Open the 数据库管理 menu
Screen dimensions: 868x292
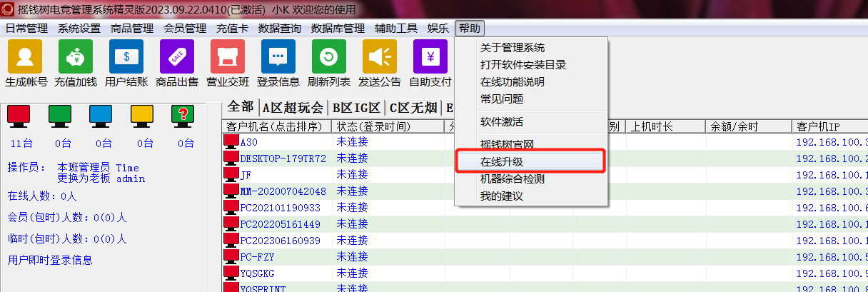(338, 29)
